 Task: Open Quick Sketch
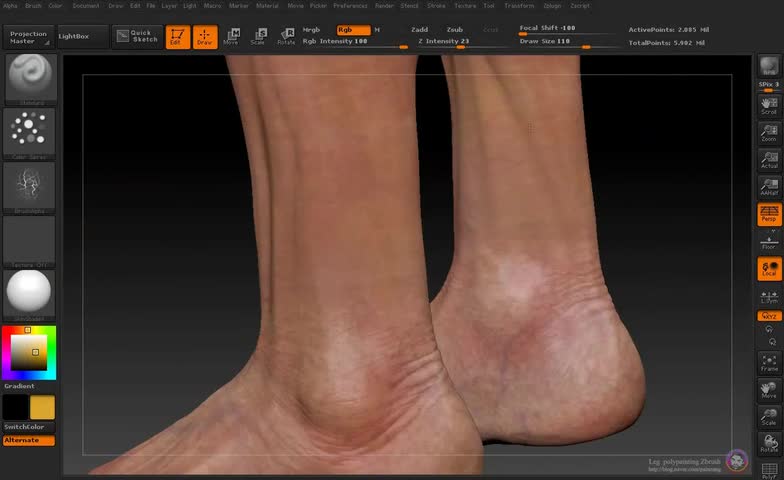(138, 36)
